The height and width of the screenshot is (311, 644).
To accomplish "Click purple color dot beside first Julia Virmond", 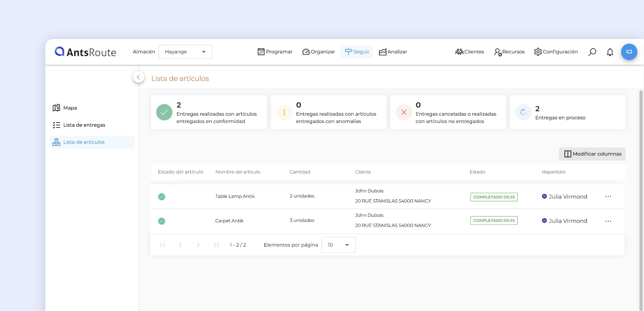I will click(544, 196).
